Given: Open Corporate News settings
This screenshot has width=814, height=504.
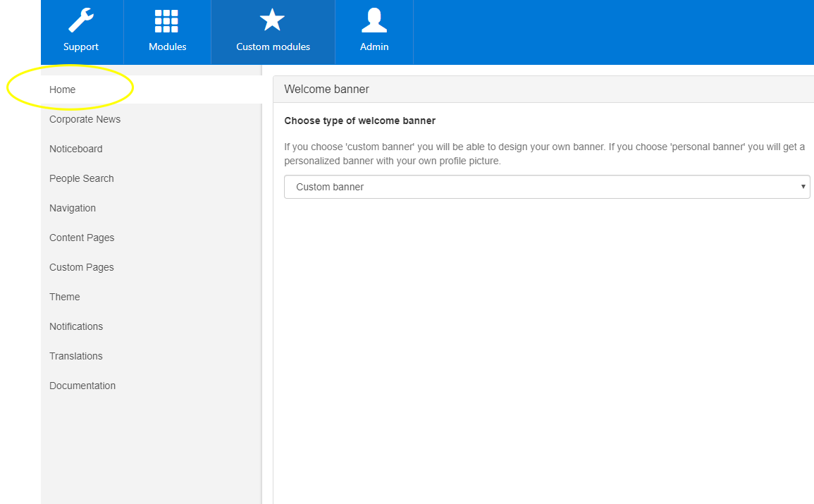Looking at the screenshot, I should (x=85, y=119).
